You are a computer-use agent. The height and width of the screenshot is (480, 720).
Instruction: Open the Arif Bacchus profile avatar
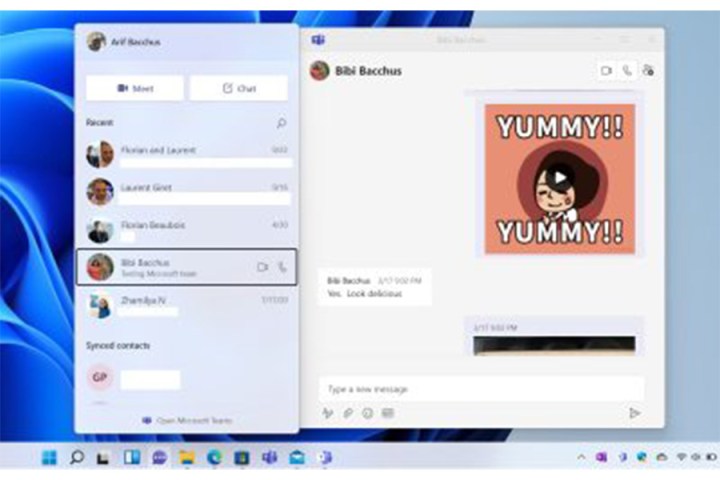[x=96, y=42]
